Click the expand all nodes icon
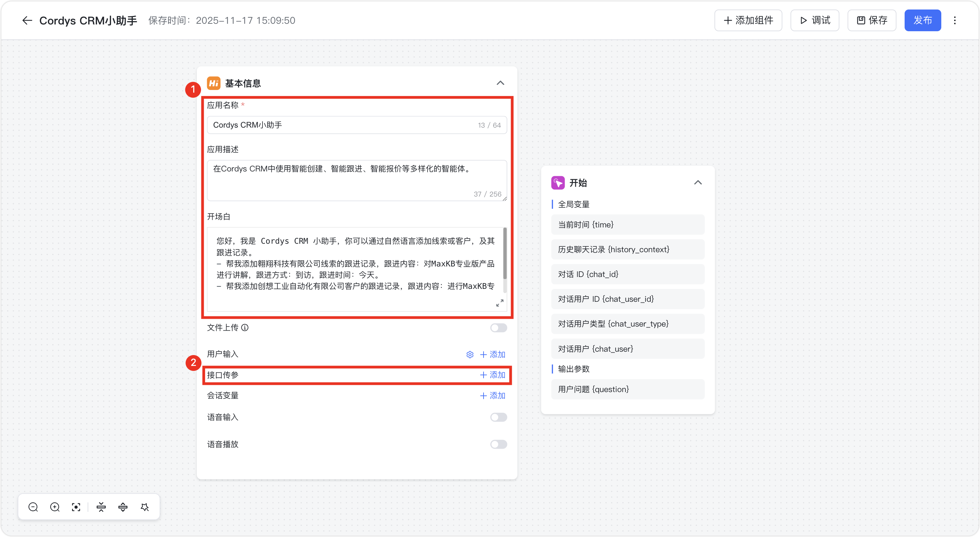Viewport: 980px width, 537px height. point(123,507)
